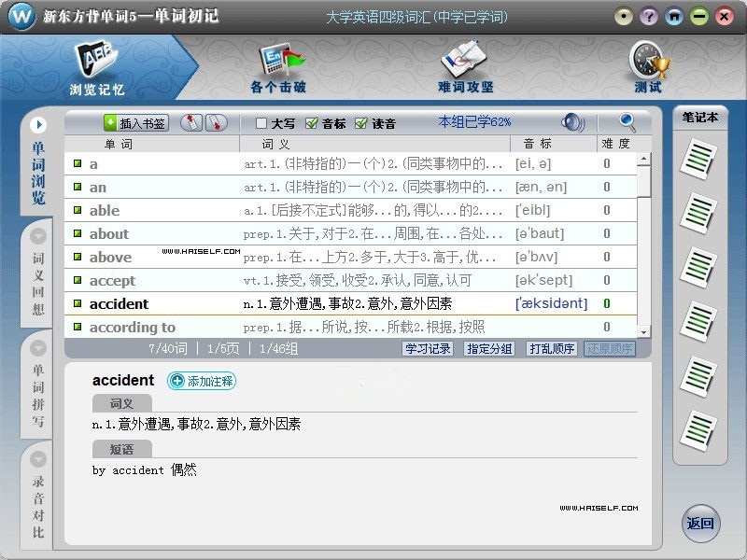Select the 词义 section tab

[122, 403]
